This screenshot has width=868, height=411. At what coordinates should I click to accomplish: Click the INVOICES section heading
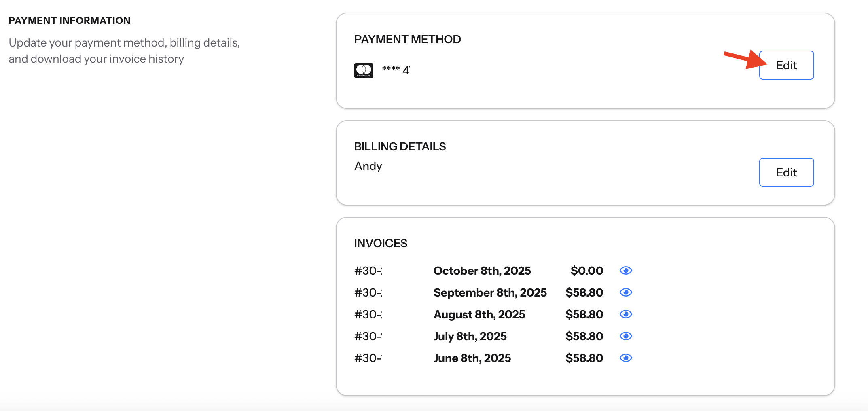coord(381,243)
